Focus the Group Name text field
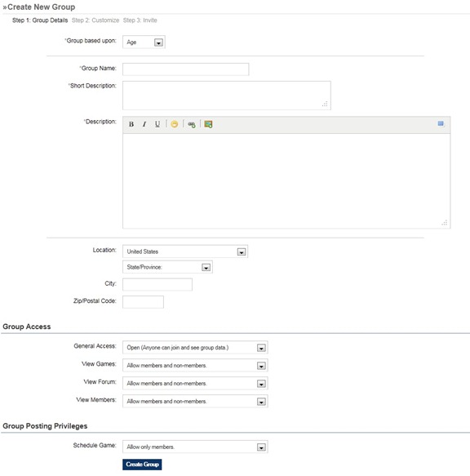 (x=186, y=69)
